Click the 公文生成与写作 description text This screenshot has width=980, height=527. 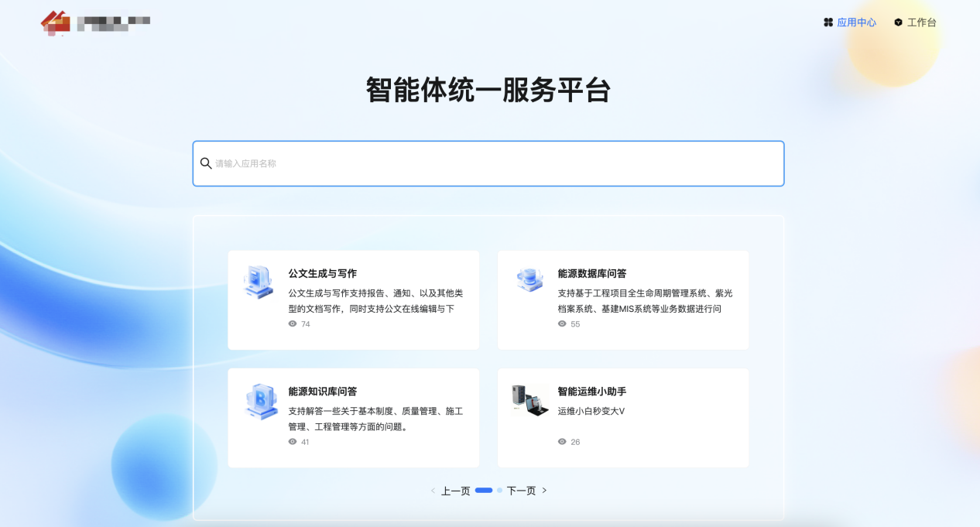coord(375,301)
